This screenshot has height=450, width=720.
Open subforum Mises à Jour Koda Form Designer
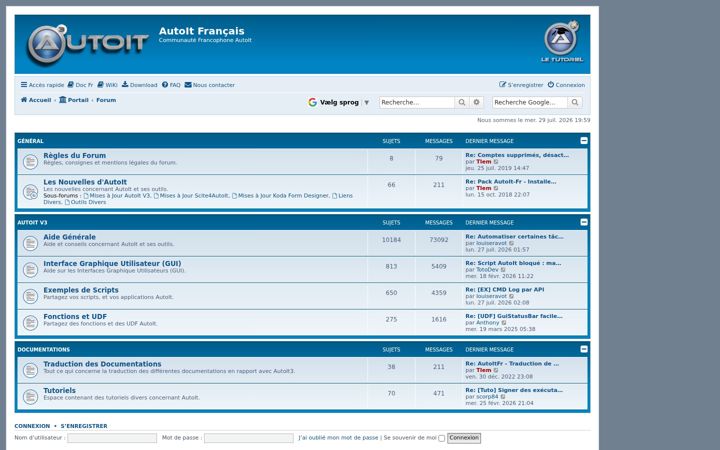click(281, 196)
